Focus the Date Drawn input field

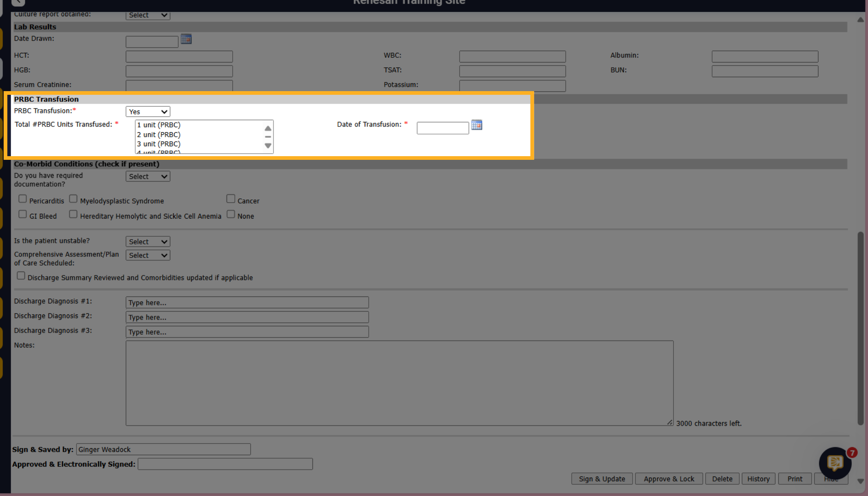pos(152,42)
